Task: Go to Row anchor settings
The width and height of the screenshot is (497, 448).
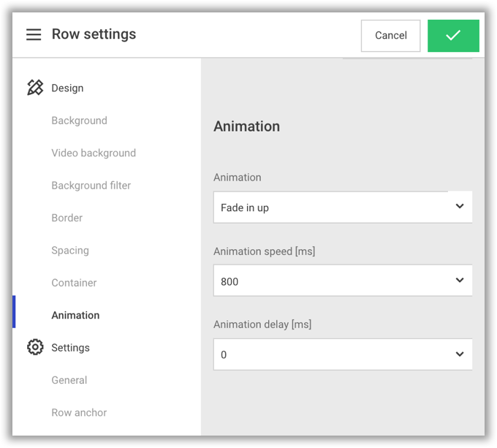Action: pos(79,412)
